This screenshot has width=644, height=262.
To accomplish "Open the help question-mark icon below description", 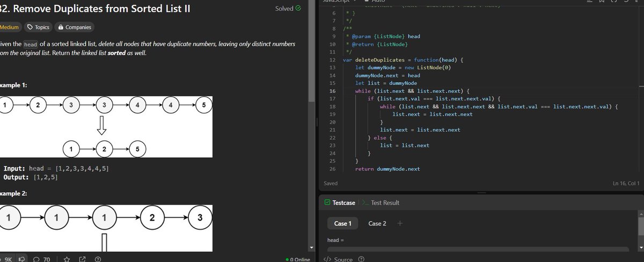I will tap(98, 259).
